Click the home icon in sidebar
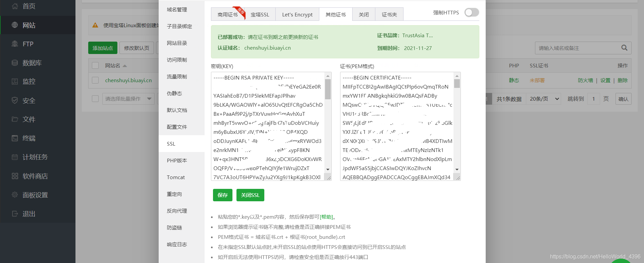The width and height of the screenshot is (644, 263). pos(15,6)
